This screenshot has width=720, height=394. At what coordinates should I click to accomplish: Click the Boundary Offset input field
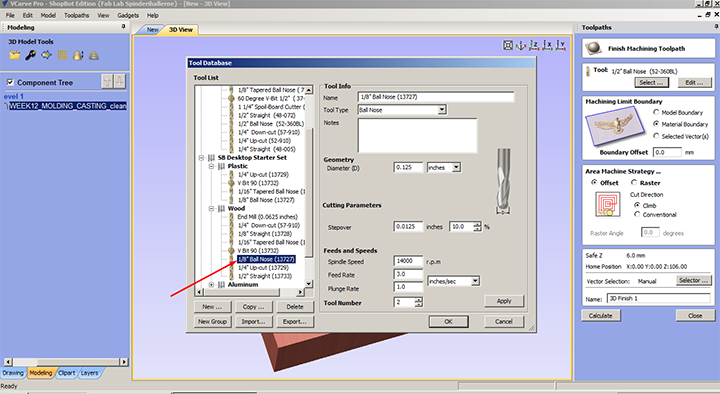[667, 152]
